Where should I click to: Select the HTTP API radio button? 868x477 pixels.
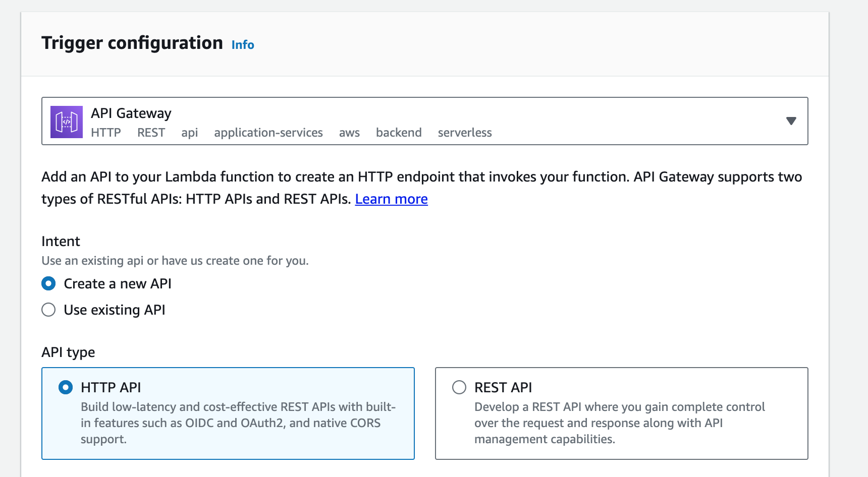pos(66,387)
